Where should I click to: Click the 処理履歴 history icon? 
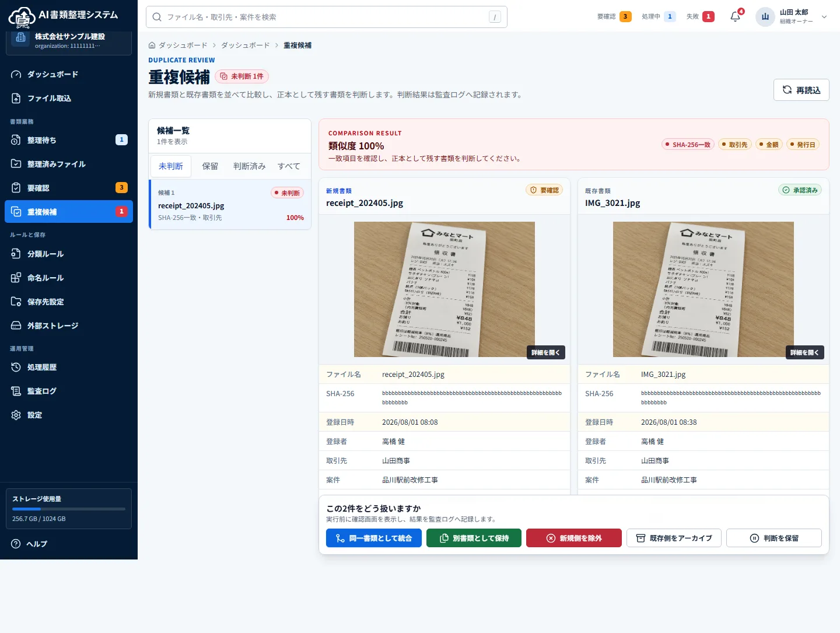pos(16,367)
